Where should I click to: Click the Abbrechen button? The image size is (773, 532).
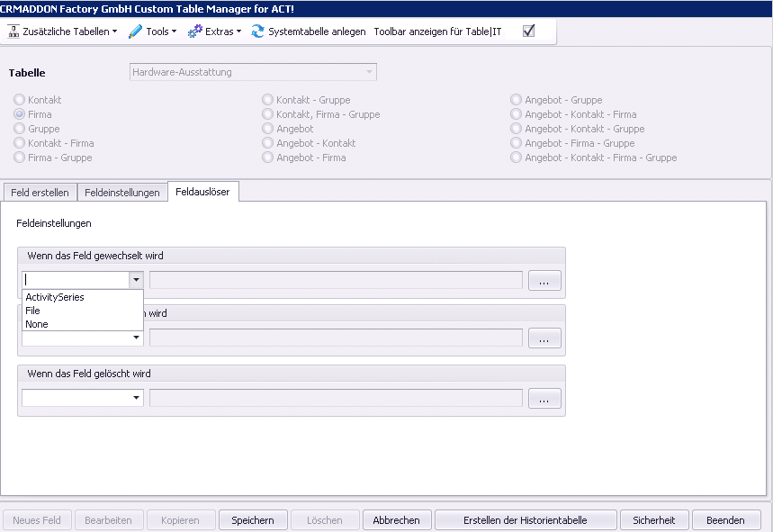point(396,520)
